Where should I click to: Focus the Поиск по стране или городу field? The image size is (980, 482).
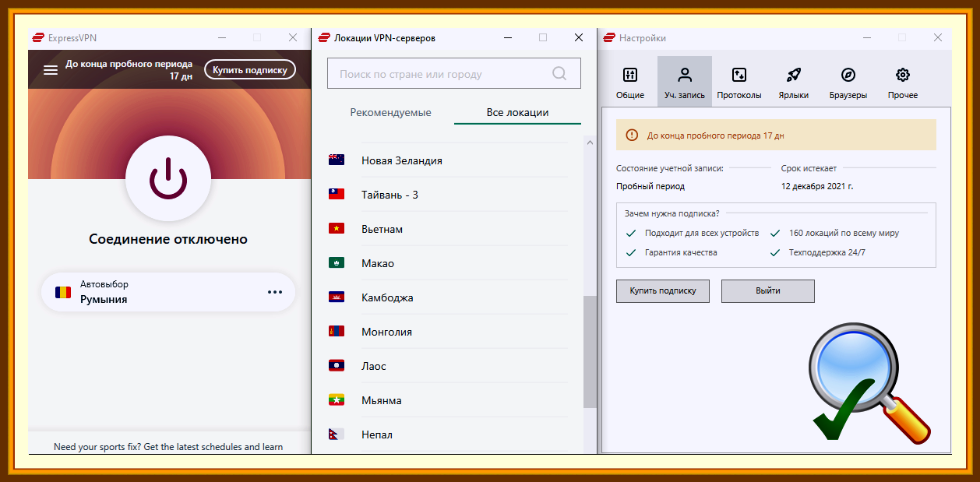click(454, 74)
